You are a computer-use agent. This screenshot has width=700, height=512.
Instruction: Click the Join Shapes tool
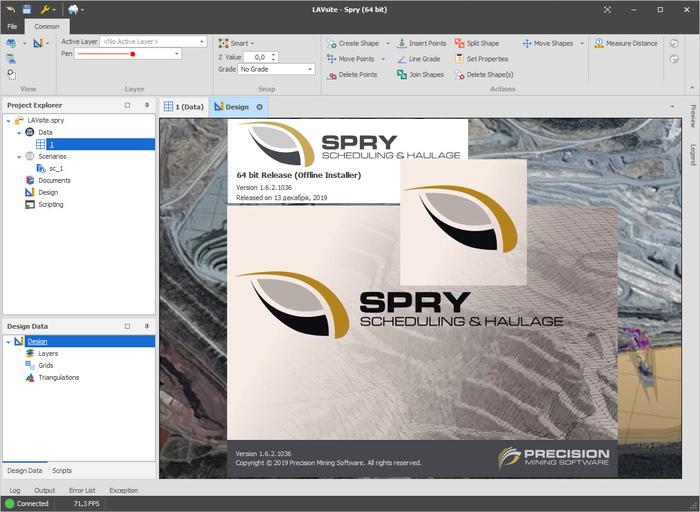(420, 74)
